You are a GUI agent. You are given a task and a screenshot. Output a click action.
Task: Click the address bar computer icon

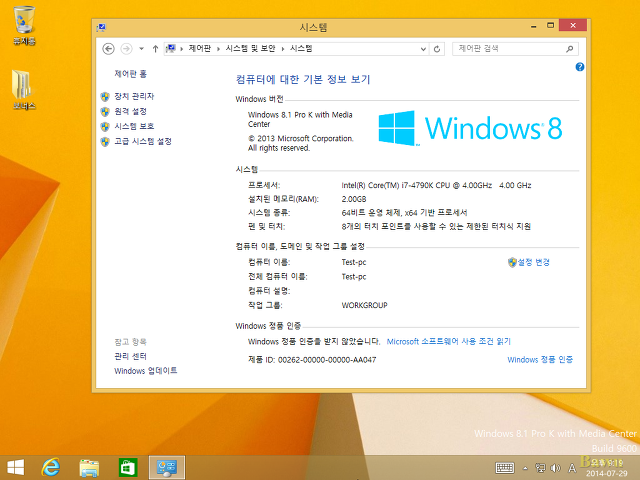click(x=171, y=49)
